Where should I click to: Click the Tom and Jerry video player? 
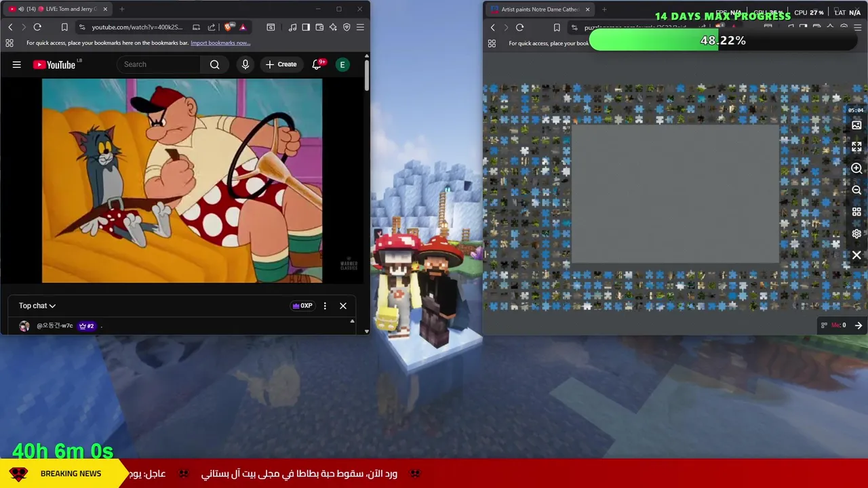tap(182, 180)
